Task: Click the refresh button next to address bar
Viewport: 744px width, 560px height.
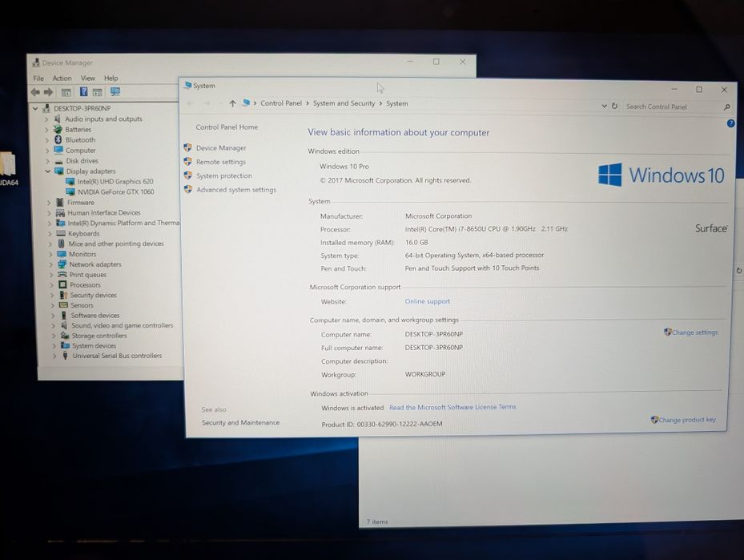Action: (614, 106)
